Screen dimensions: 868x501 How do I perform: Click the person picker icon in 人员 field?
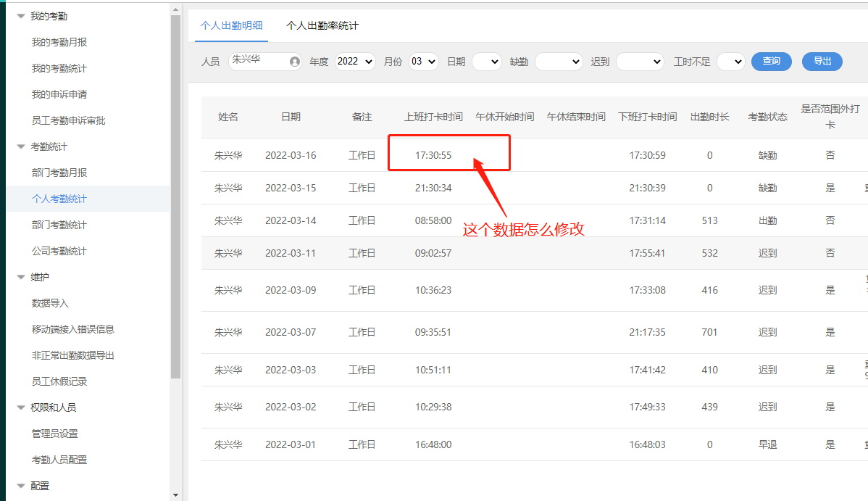tap(294, 62)
